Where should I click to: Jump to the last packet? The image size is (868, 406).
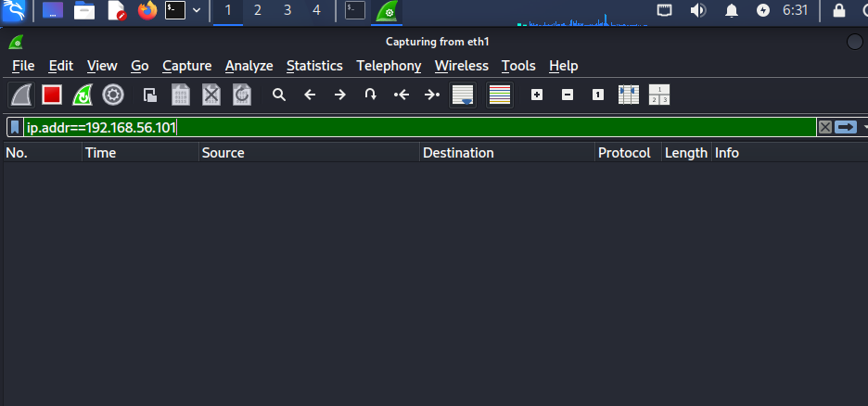[432, 95]
